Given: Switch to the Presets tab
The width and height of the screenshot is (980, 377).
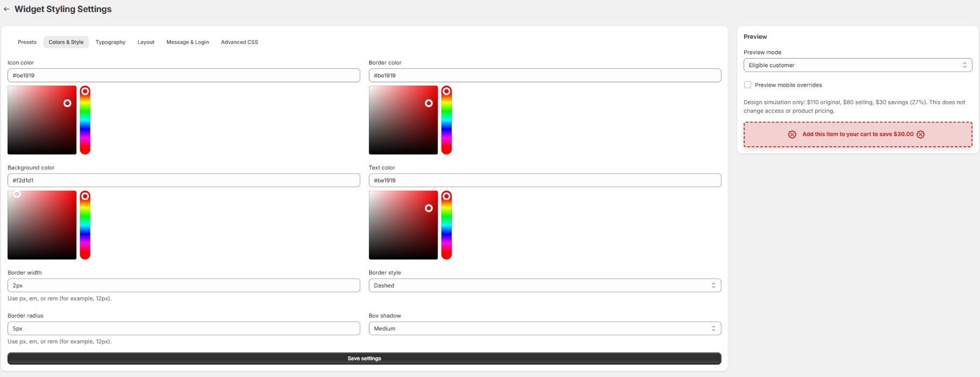Looking at the screenshot, I should tap(27, 42).
